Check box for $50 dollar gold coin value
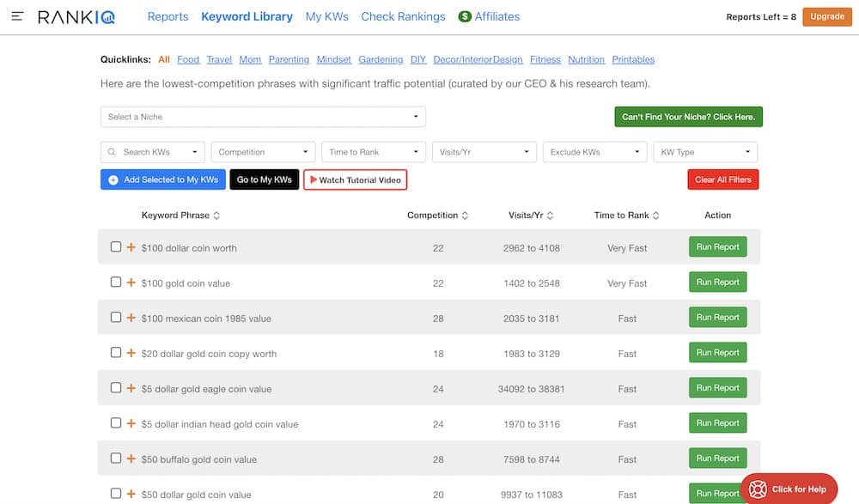This screenshot has width=859, height=504. (116, 493)
